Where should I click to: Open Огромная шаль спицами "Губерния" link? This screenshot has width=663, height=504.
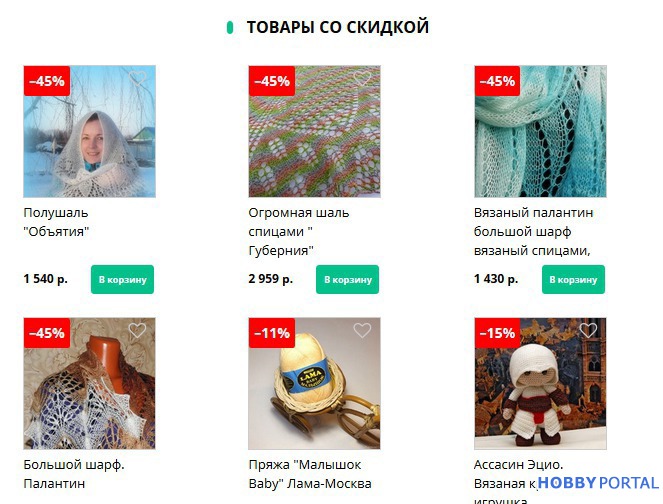click(299, 232)
